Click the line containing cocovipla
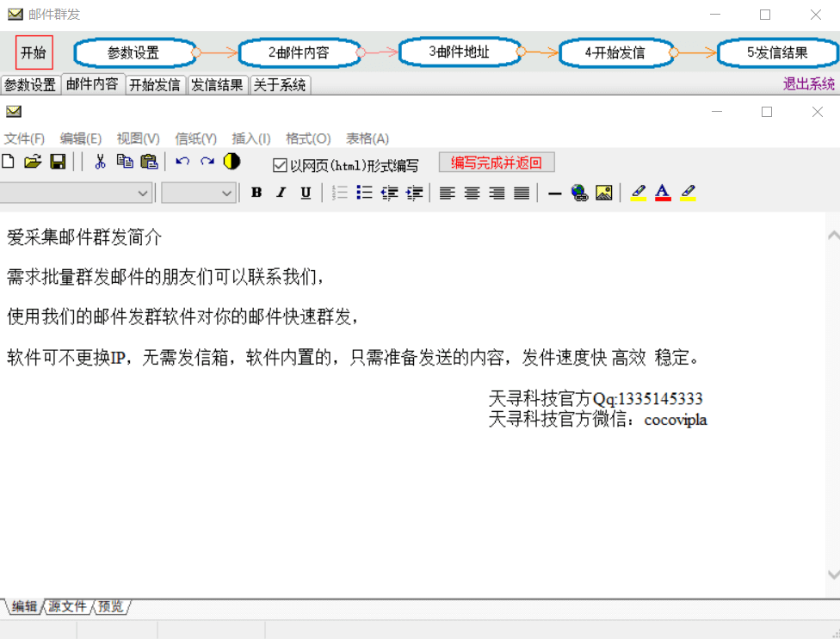The image size is (840, 639). (x=597, y=420)
